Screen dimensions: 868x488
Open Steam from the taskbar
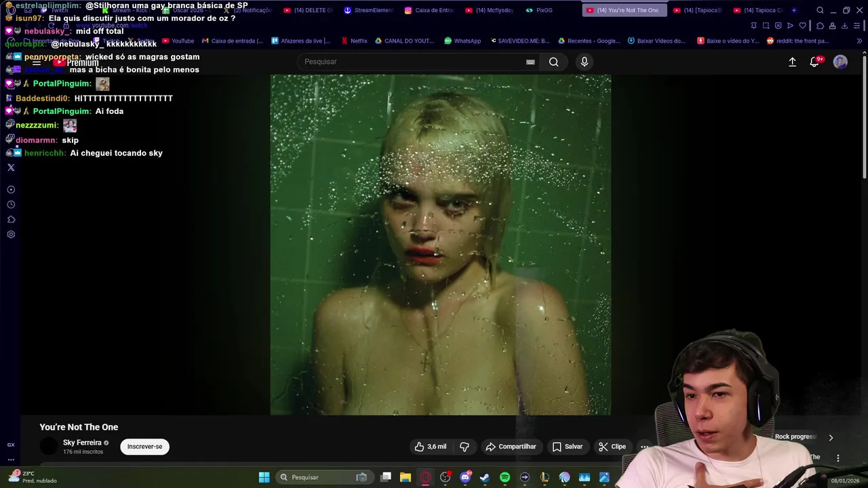coord(485,477)
